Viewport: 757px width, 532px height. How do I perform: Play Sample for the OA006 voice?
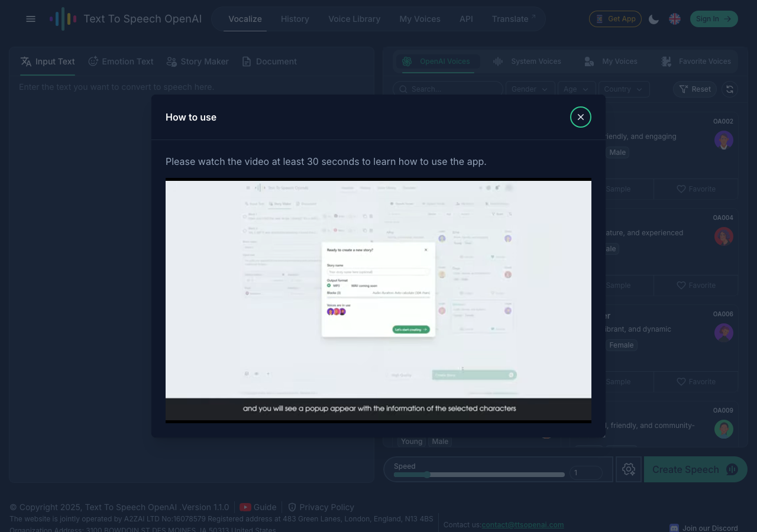pyautogui.click(x=618, y=382)
